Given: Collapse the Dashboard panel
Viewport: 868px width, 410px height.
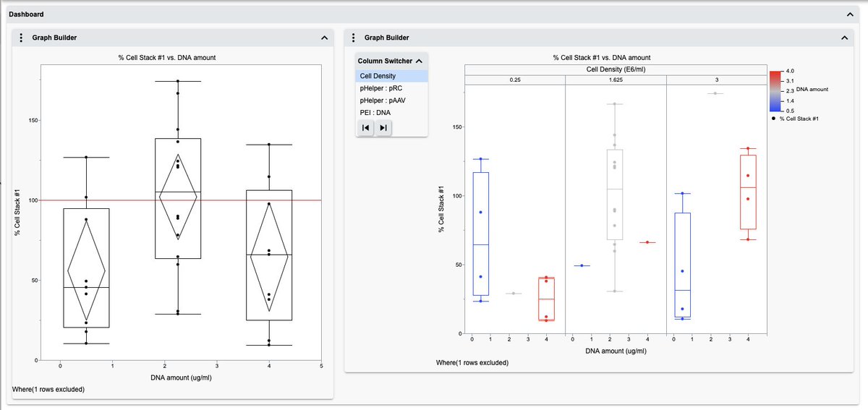Looking at the screenshot, I should pyautogui.click(x=850, y=14).
